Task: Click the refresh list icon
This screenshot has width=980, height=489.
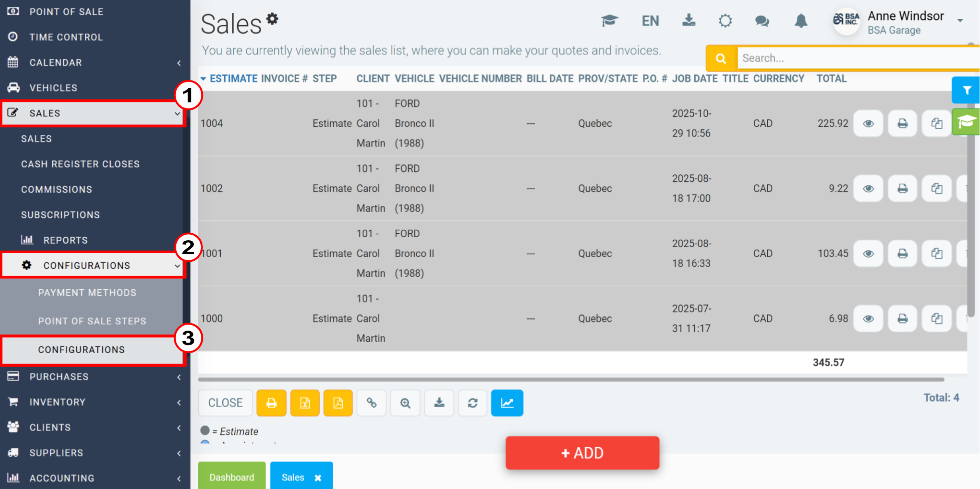Action: click(473, 403)
